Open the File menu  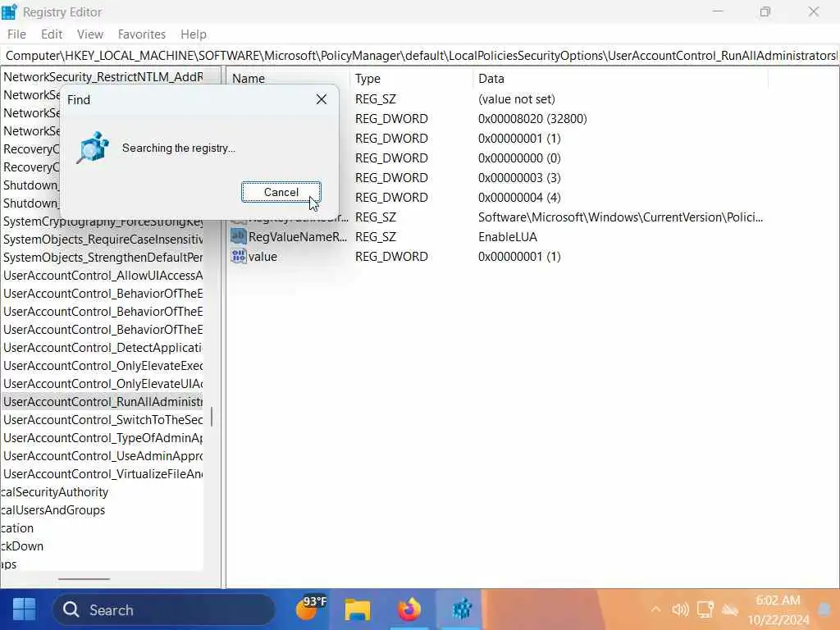pos(16,34)
